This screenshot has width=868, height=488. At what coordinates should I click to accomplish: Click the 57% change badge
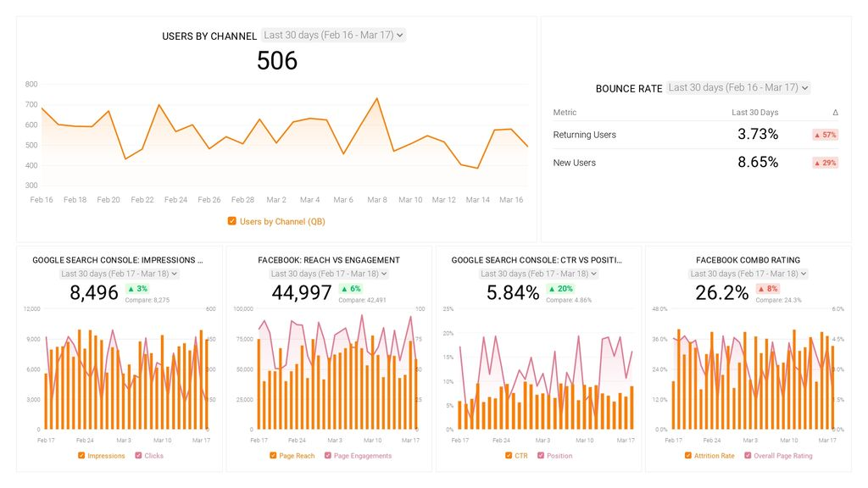click(826, 135)
